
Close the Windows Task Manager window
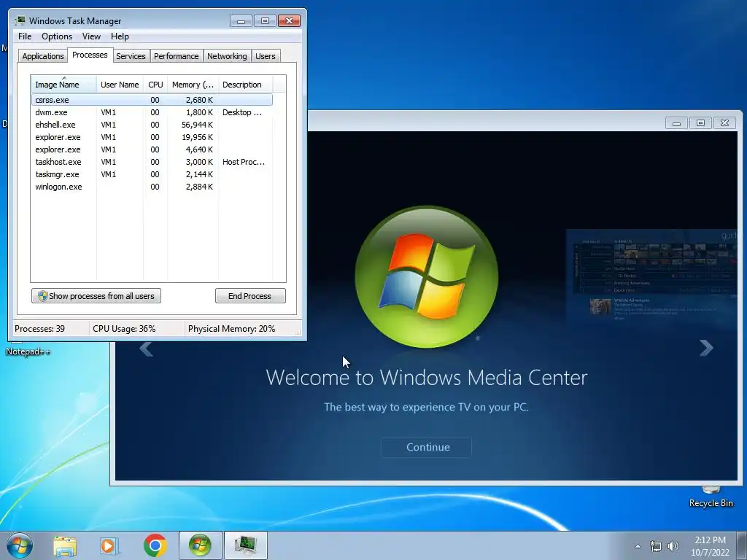[x=289, y=21]
